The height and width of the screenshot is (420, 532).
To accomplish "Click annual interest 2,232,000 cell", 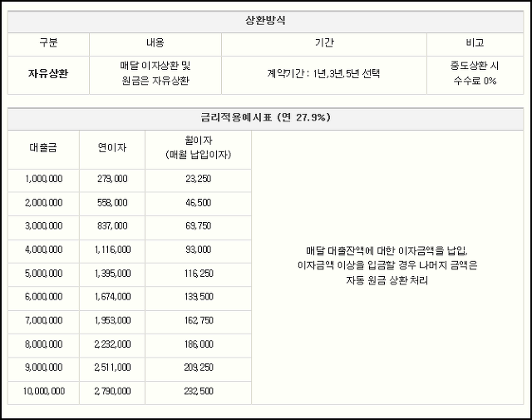I will (x=112, y=345).
